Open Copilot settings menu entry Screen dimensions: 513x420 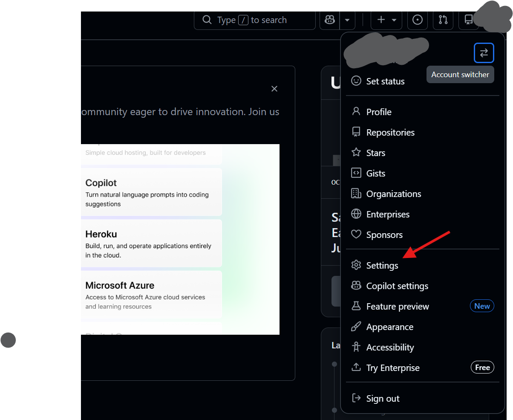[x=422, y=286]
